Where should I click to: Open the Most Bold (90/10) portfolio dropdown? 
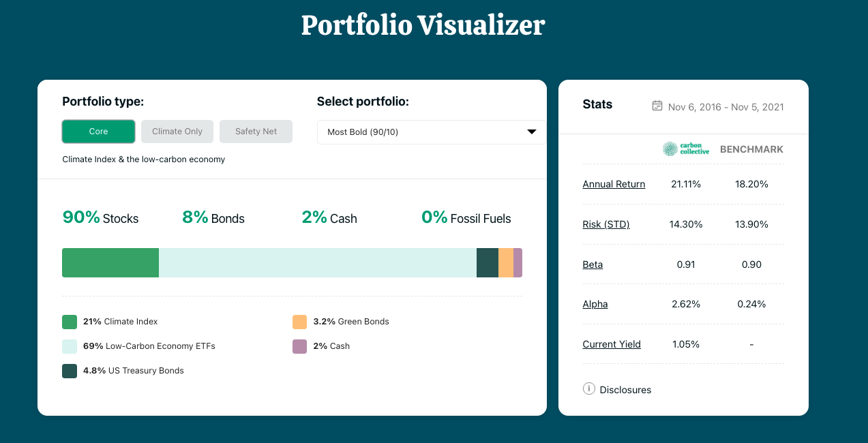tap(430, 132)
